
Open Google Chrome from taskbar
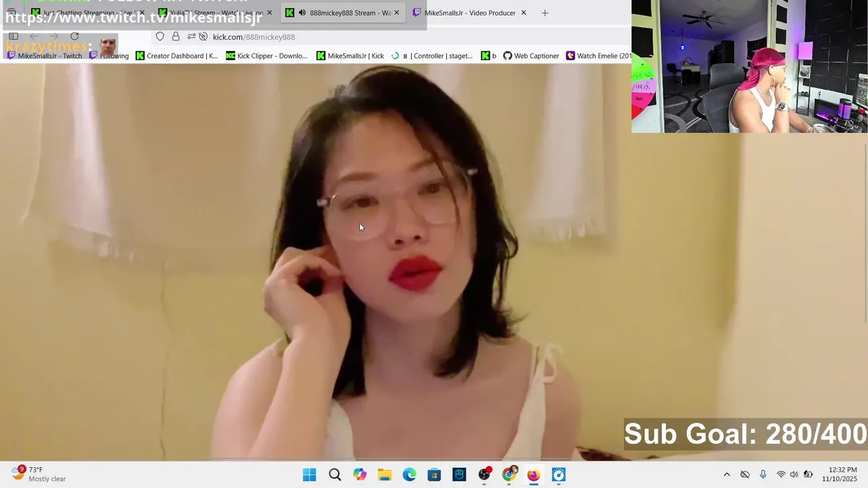[x=509, y=474]
